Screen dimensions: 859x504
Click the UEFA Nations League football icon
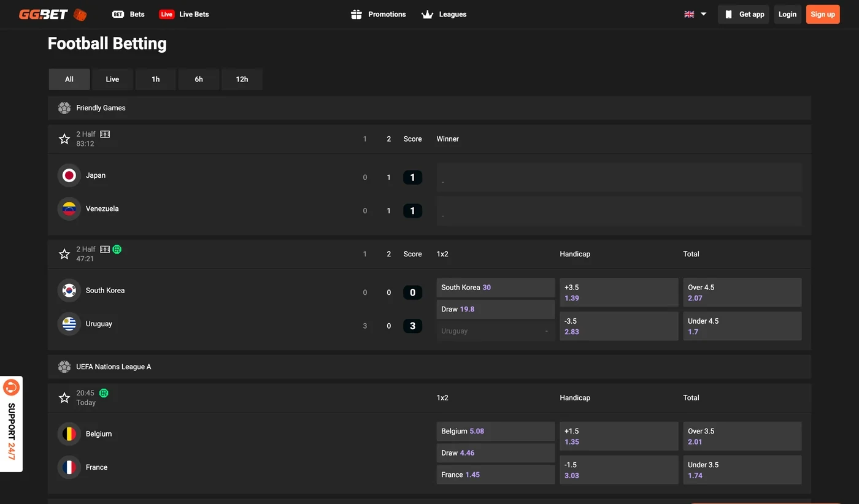pyautogui.click(x=64, y=367)
